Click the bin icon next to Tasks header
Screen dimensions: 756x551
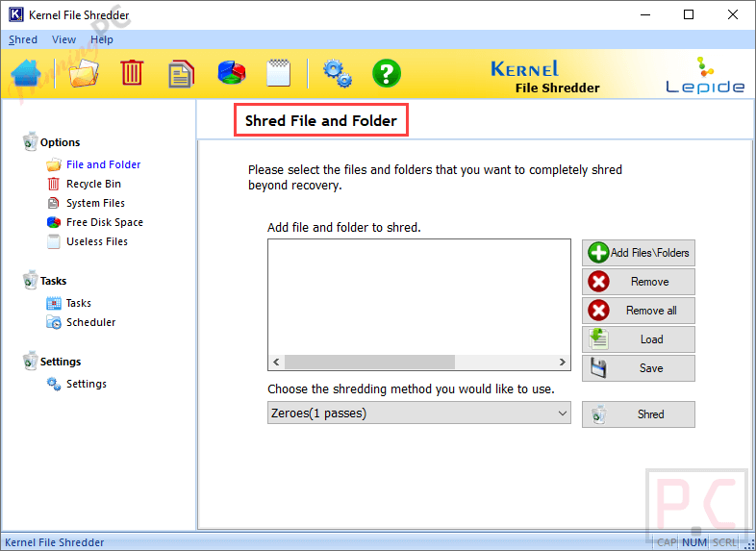tap(31, 280)
